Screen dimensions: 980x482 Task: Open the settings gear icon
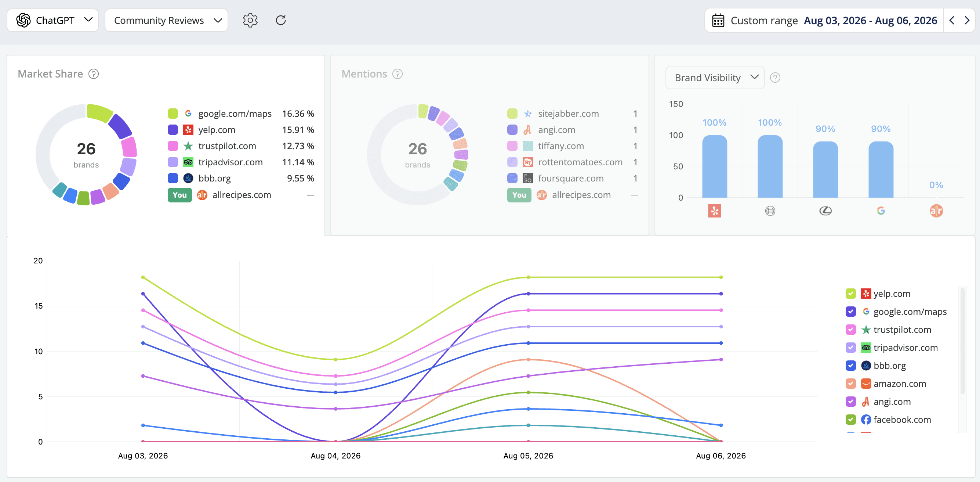coord(250,20)
